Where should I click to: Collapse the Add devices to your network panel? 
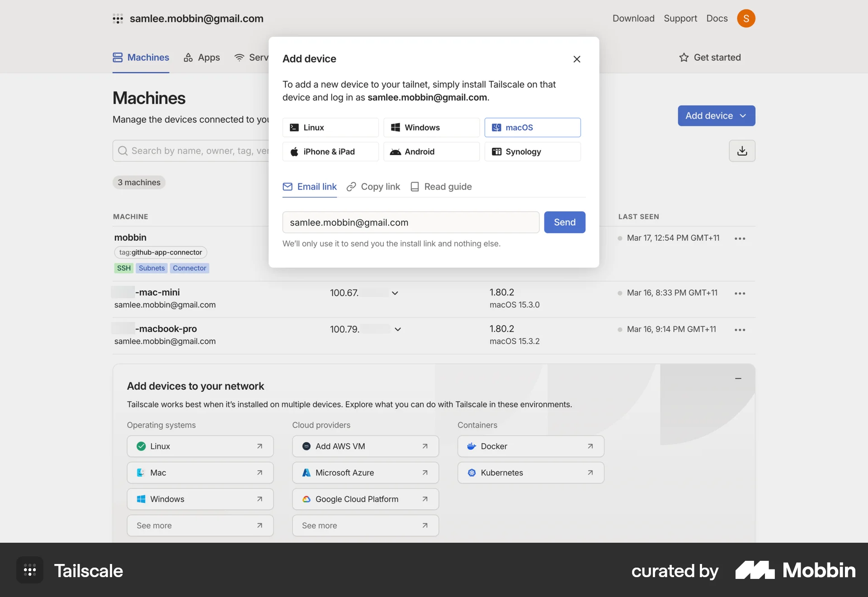(738, 379)
